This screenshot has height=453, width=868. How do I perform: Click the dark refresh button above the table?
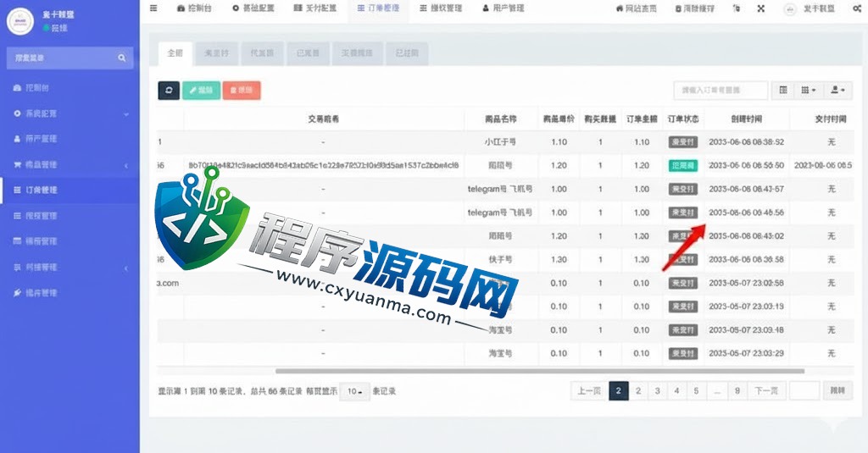pyautogui.click(x=169, y=90)
